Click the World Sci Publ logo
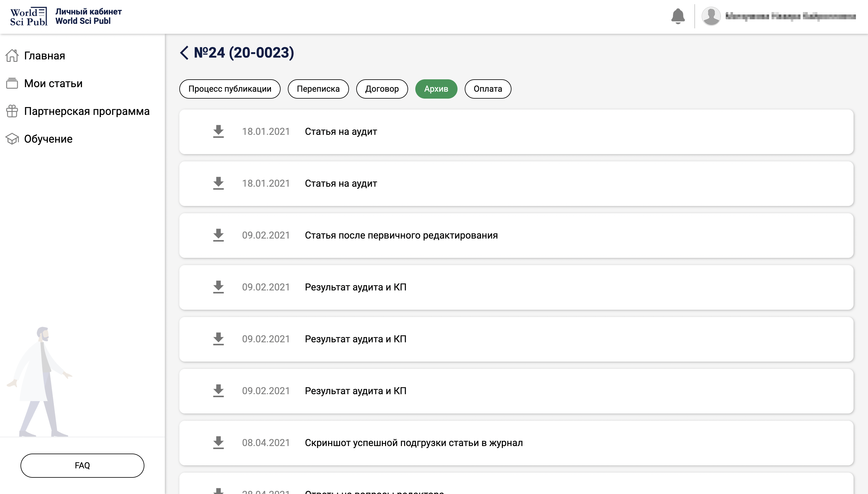868x494 pixels. tap(28, 16)
